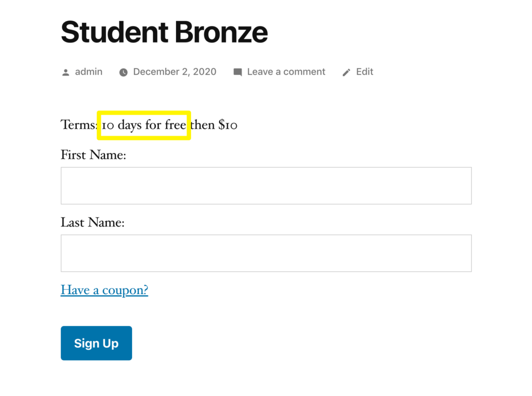Click the highlighted 10 days for free text

pos(144,125)
